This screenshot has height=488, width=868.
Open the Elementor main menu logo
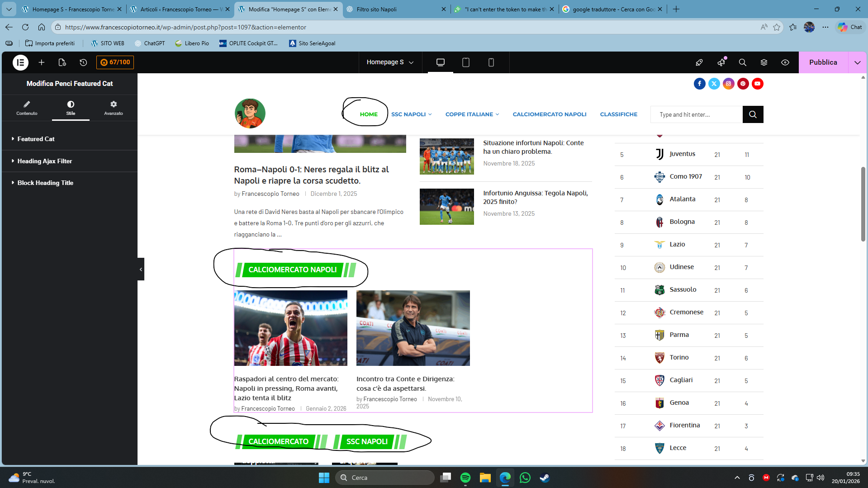[20, 62]
